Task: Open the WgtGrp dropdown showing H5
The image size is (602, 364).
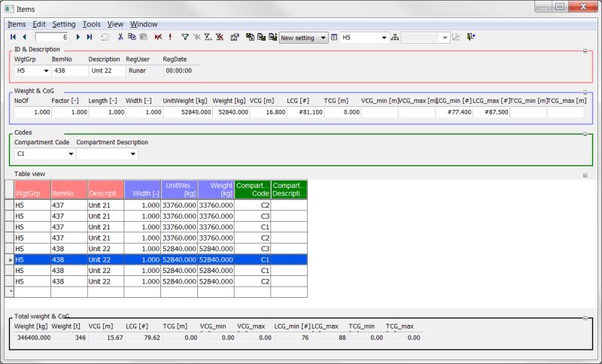Action: point(46,71)
